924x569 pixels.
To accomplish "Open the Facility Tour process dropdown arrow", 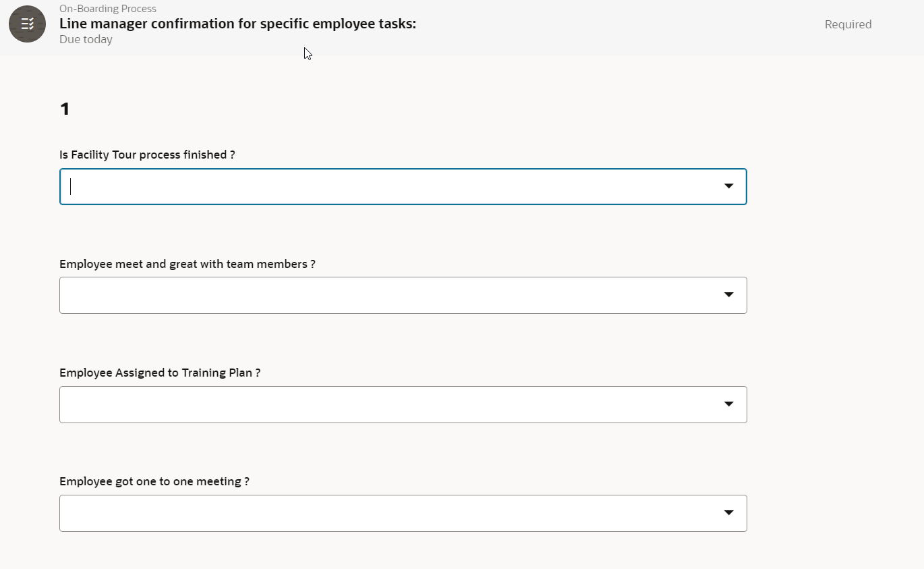I will coord(728,186).
